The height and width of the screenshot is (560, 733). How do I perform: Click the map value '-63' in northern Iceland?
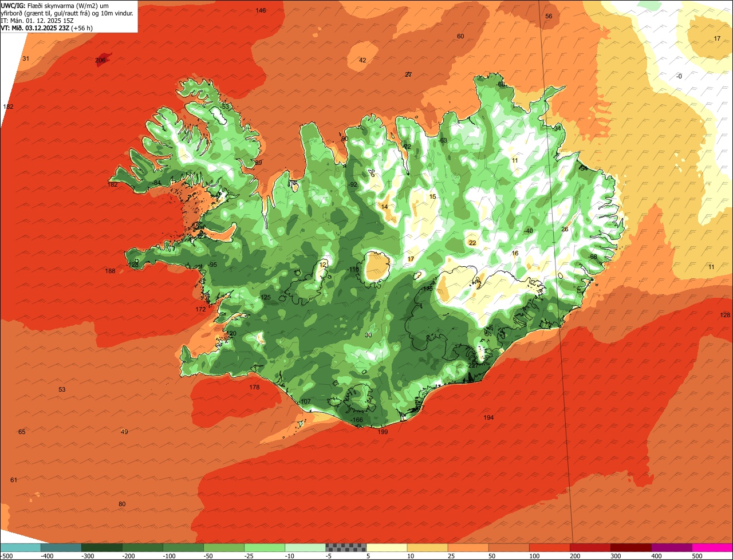(442, 140)
